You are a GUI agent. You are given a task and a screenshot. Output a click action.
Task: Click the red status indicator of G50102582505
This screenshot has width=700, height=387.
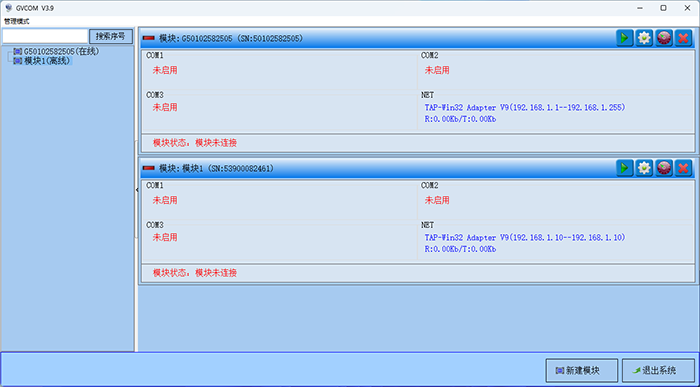pos(148,38)
